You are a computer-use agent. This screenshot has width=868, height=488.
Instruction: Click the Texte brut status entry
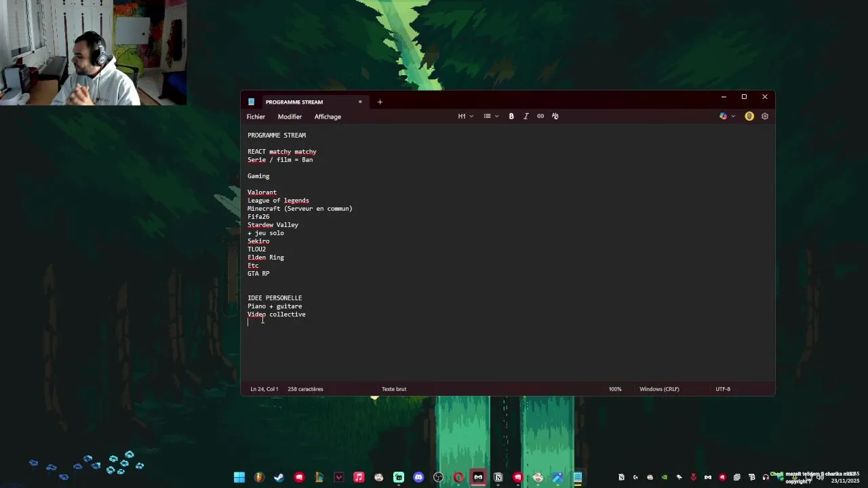394,389
